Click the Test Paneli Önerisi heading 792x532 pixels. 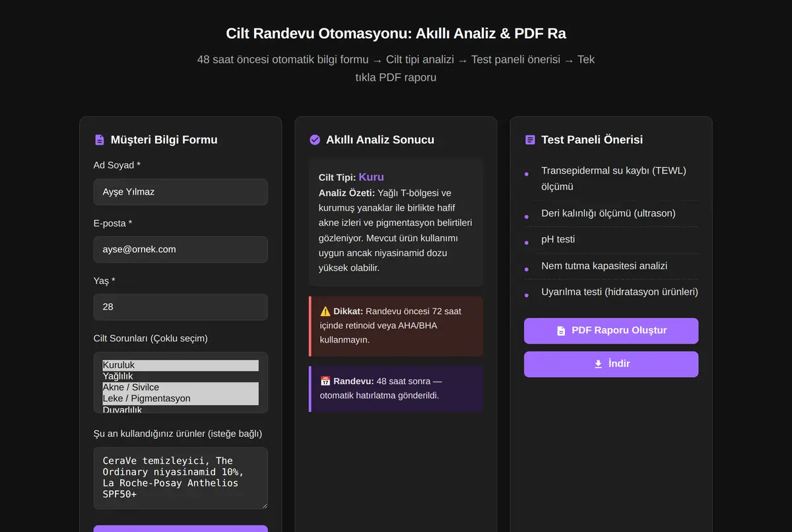pos(592,140)
